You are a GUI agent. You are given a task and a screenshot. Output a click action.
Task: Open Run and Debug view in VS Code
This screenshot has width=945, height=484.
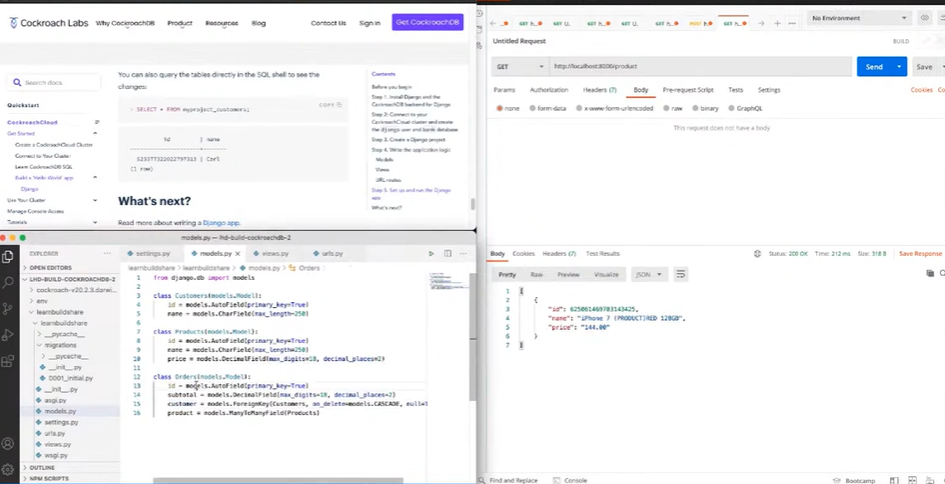[x=8, y=335]
